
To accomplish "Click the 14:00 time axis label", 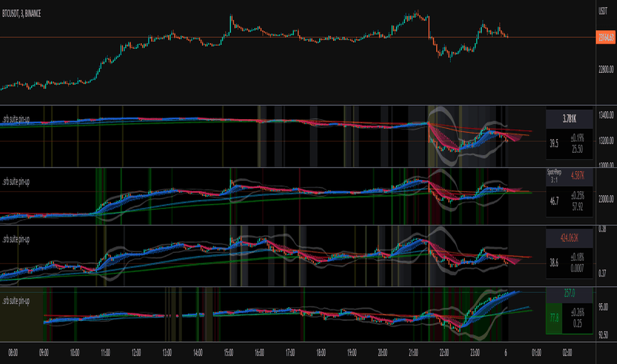I will pyautogui.click(x=197, y=353).
